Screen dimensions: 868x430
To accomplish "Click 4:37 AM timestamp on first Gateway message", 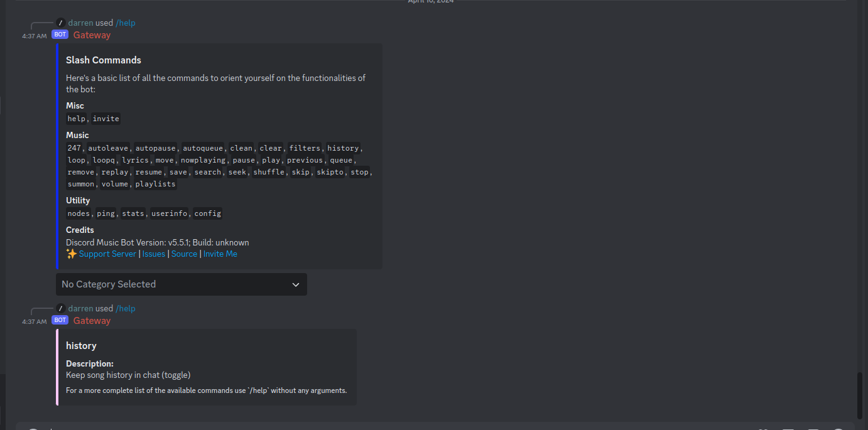I will tap(35, 36).
